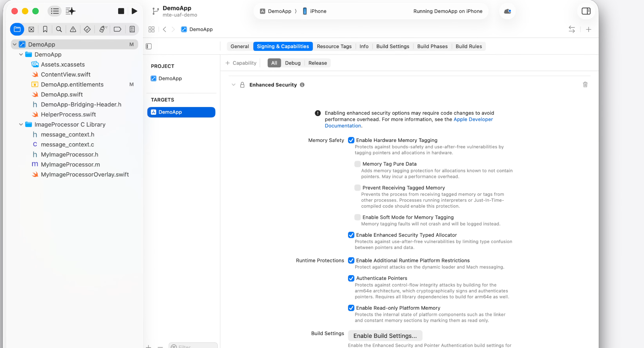
Task: Uncheck Enable Additional Runtime Platform Restrictions
Action: pos(351,260)
